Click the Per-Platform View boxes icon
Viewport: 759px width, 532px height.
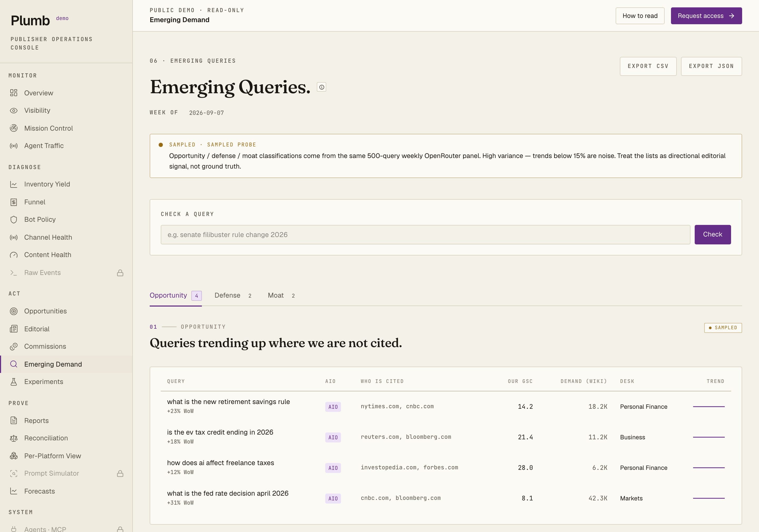(x=13, y=456)
